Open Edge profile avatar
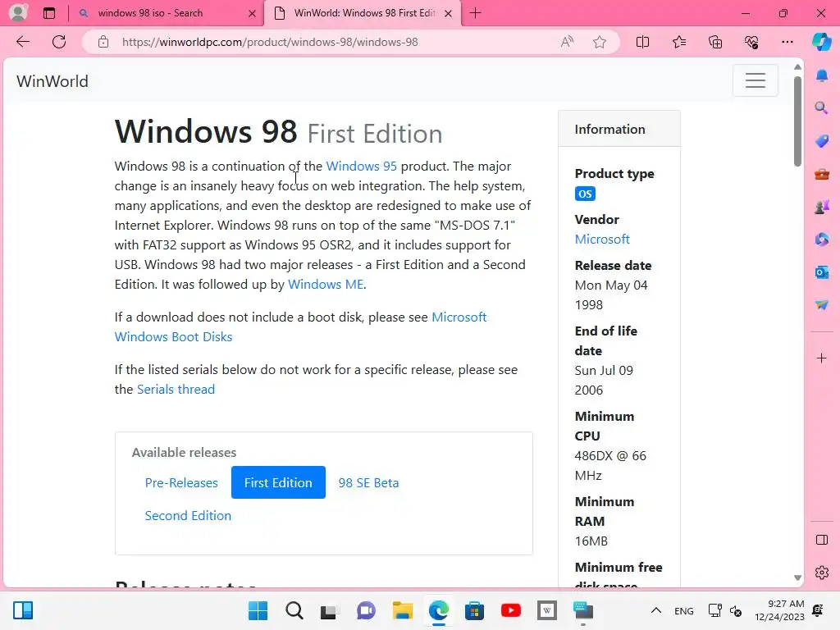The image size is (840, 630). click(18, 13)
